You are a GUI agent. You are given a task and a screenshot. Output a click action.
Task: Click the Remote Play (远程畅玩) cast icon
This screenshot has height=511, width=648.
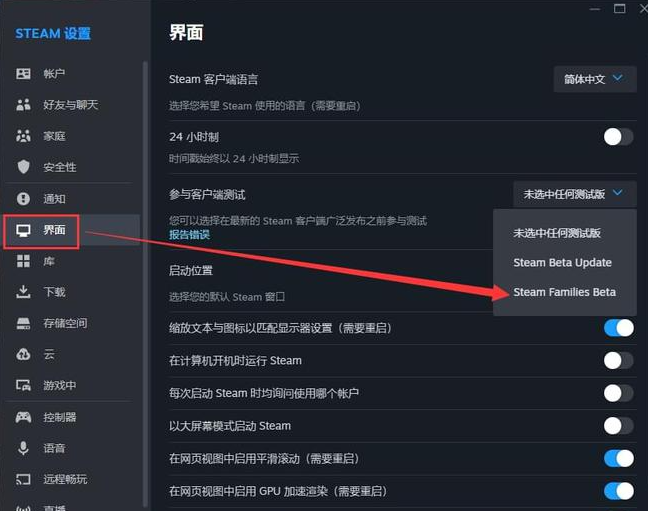23,480
